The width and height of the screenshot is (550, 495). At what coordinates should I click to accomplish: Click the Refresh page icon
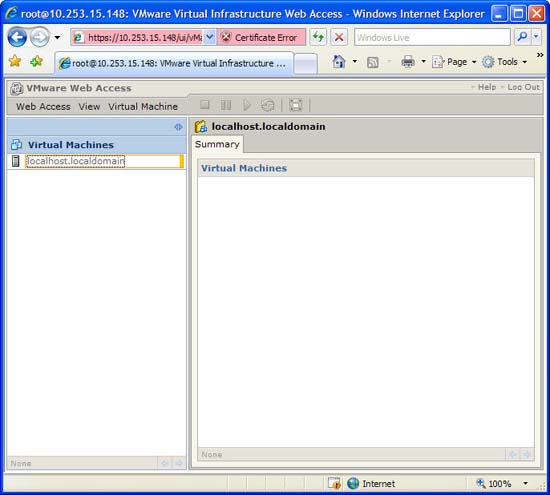click(318, 37)
